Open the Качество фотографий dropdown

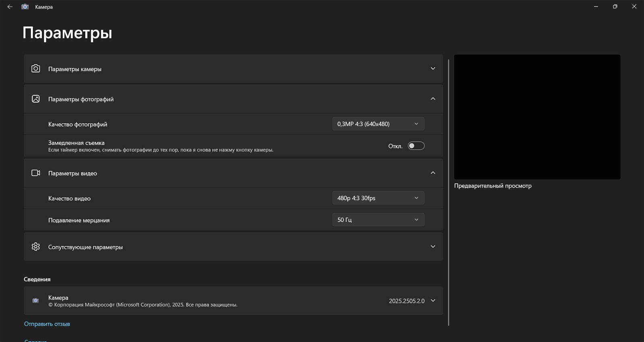click(x=378, y=124)
